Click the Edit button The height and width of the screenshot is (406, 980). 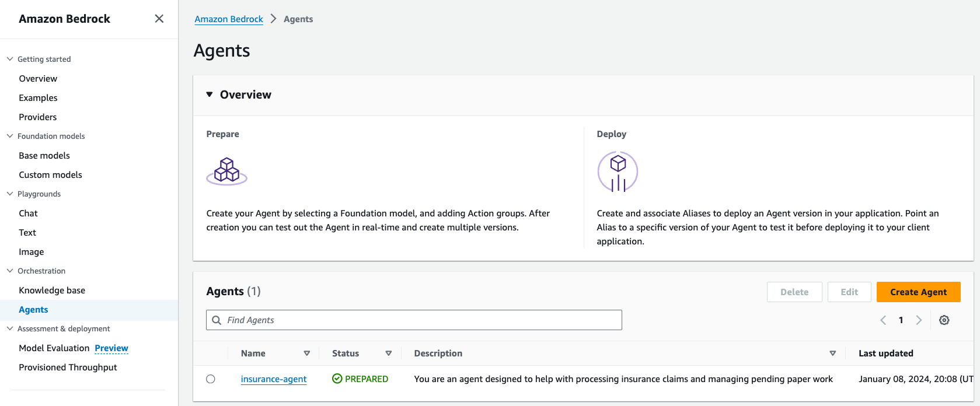point(849,292)
